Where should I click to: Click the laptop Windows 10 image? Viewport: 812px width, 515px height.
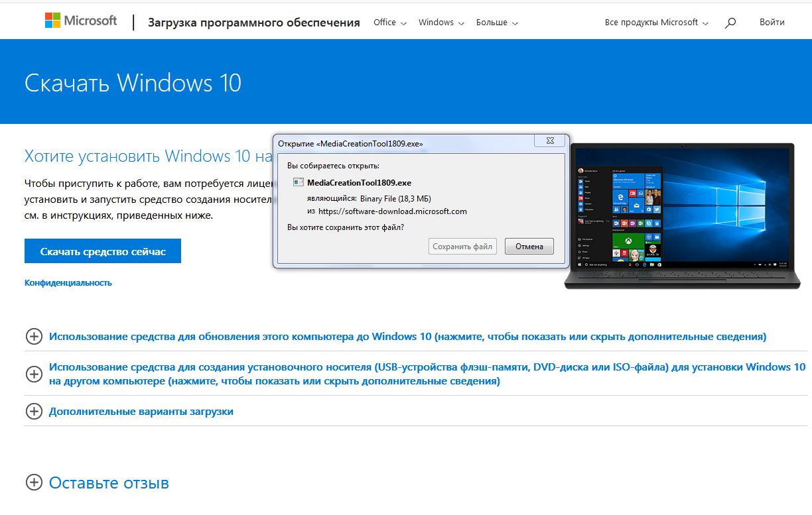tap(683, 216)
